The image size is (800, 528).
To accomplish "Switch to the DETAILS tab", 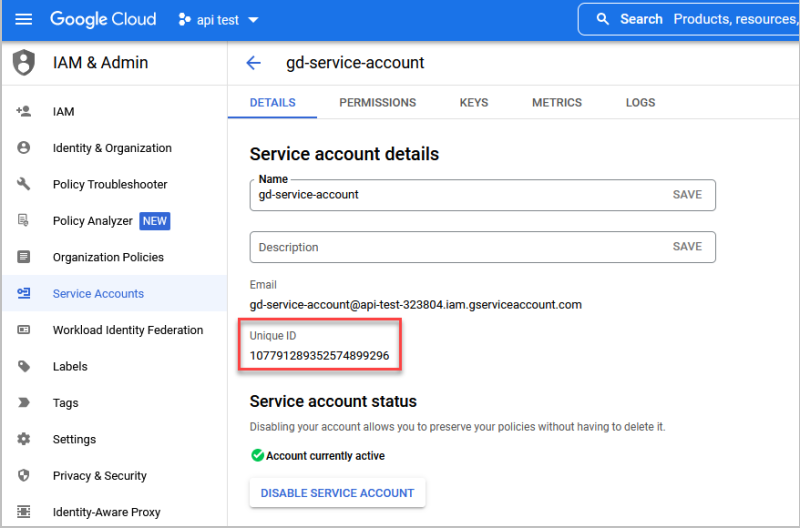I will pos(272,103).
